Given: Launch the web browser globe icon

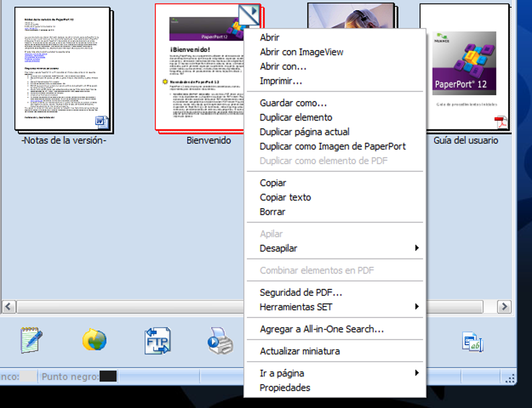Looking at the screenshot, I should (x=94, y=340).
